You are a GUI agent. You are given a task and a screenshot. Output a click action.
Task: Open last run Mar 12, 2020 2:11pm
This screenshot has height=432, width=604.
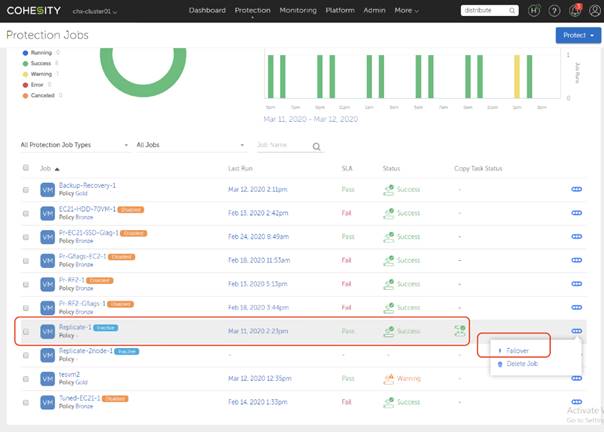257,189
